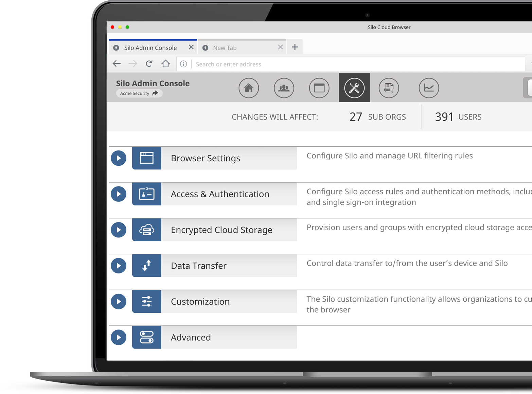Open the Users and groups icon
This screenshot has width=532, height=394.
tap(284, 88)
